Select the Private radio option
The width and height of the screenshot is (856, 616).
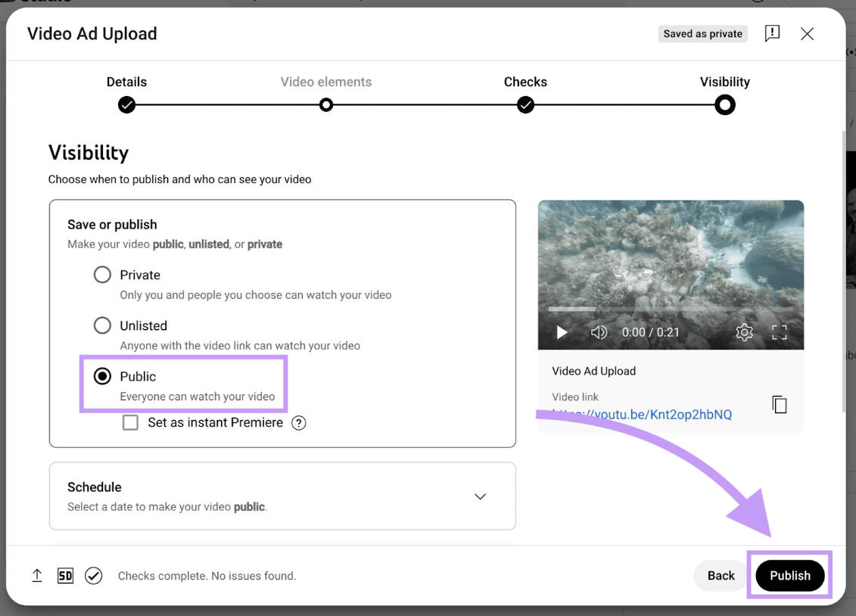(x=102, y=275)
